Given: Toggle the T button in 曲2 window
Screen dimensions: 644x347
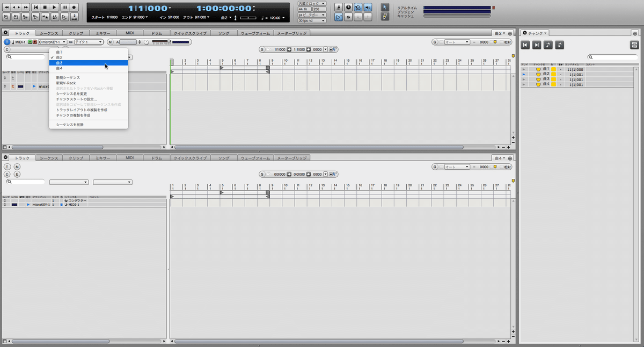Looking at the screenshot, I should 7,42.
